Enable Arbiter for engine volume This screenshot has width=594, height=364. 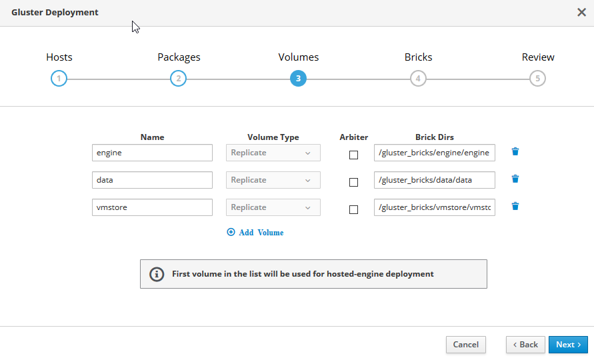353,155
